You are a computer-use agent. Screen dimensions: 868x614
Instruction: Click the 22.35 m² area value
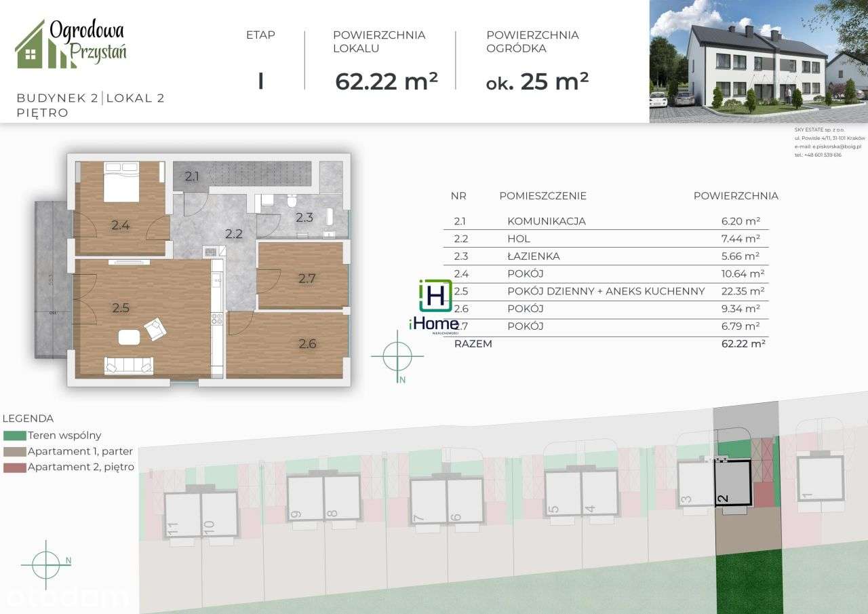(x=743, y=291)
